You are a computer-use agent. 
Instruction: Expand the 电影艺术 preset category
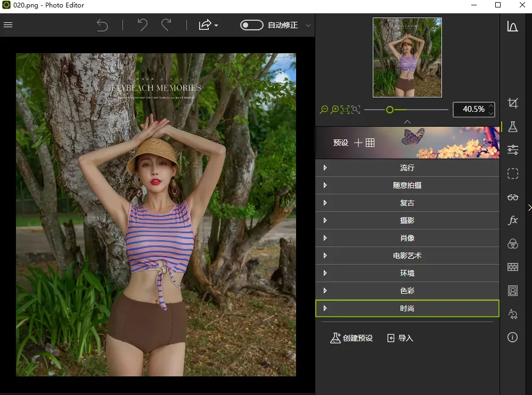pyautogui.click(x=407, y=256)
